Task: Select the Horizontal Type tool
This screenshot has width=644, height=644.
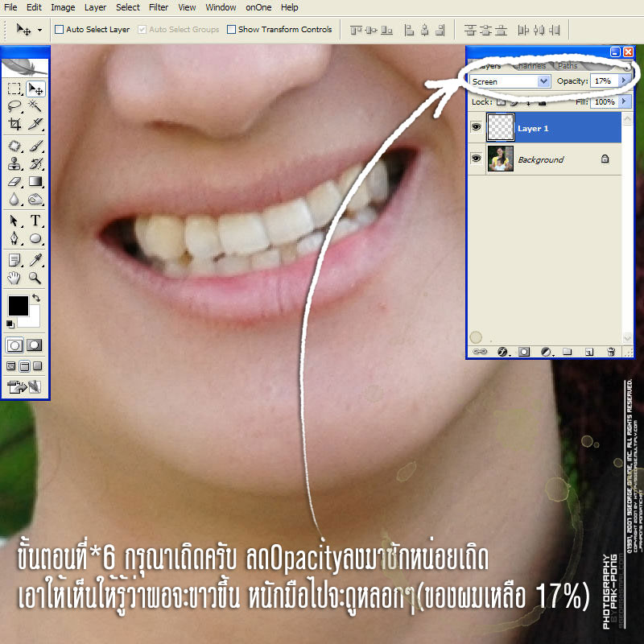Action: pos(35,221)
